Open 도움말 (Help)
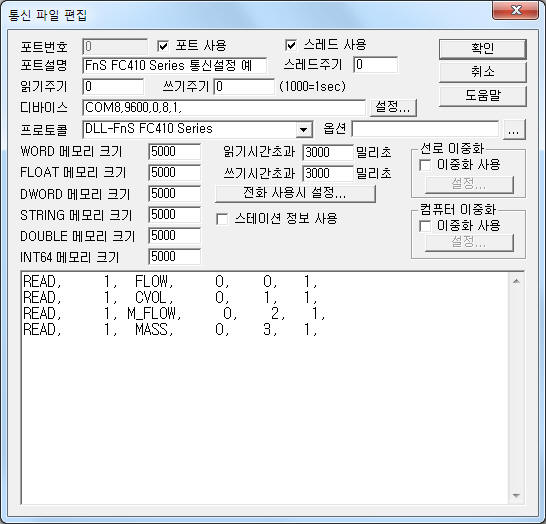Image resolution: width=546 pixels, height=524 pixels. tap(482, 95)
